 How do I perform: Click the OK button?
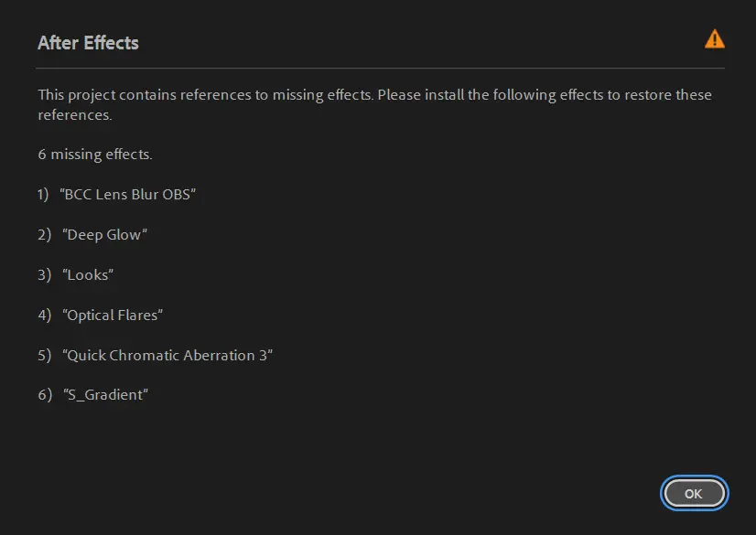[694, 493]
